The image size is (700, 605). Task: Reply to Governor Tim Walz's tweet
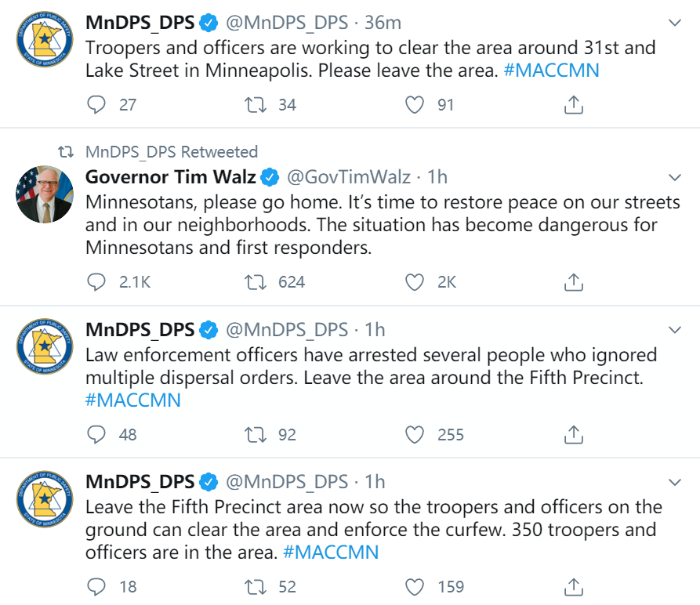[96, 282]
